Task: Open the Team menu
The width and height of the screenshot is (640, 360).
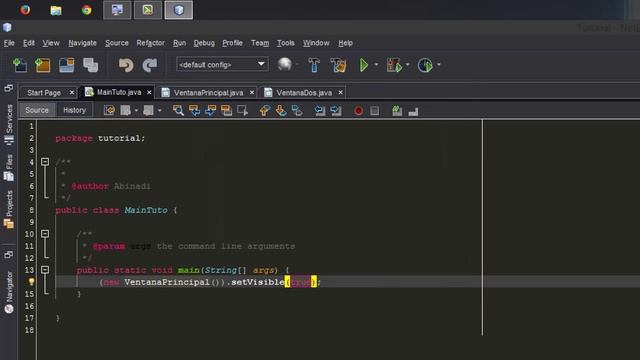Action: pyautogui.click(x=260, y=43)
